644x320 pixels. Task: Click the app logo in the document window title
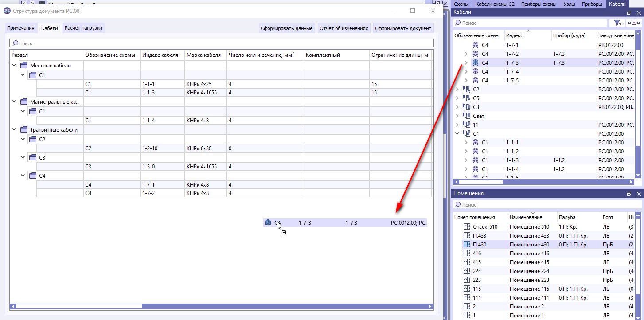pos(7,11)
